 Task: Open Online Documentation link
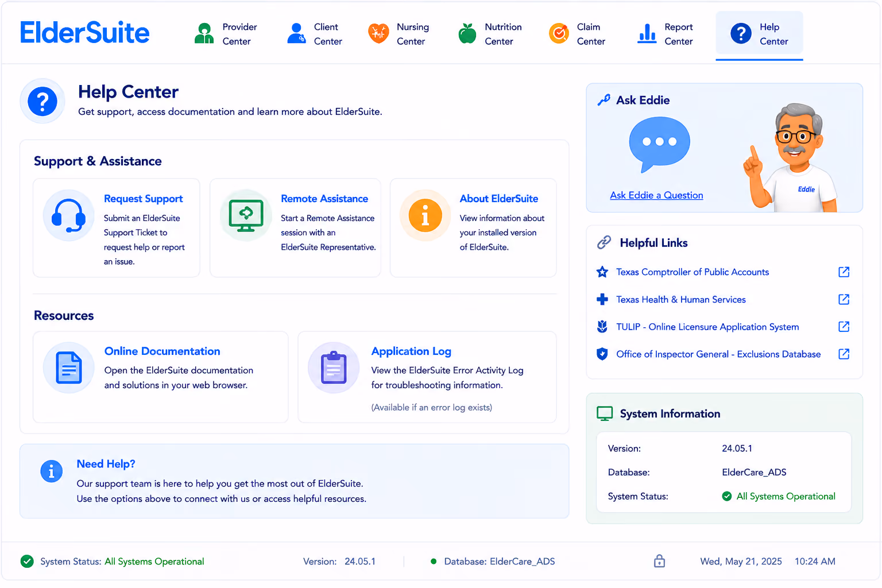pos(162,351)
